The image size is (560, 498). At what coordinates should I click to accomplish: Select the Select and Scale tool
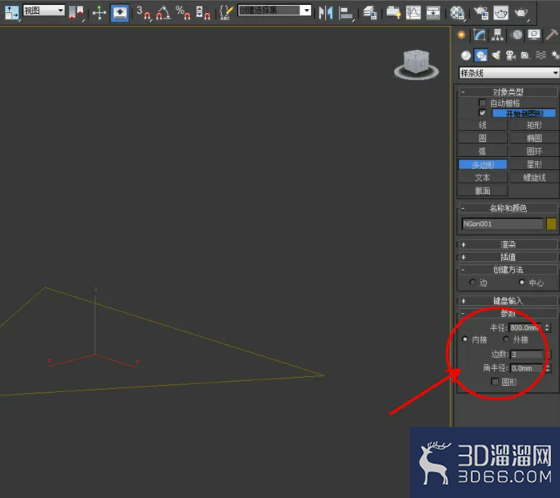pyautogui.click(x=12, y=13)
